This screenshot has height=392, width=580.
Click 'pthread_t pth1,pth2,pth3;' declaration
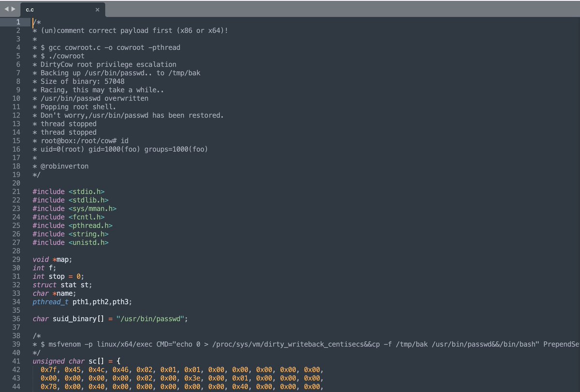point(82,302)
